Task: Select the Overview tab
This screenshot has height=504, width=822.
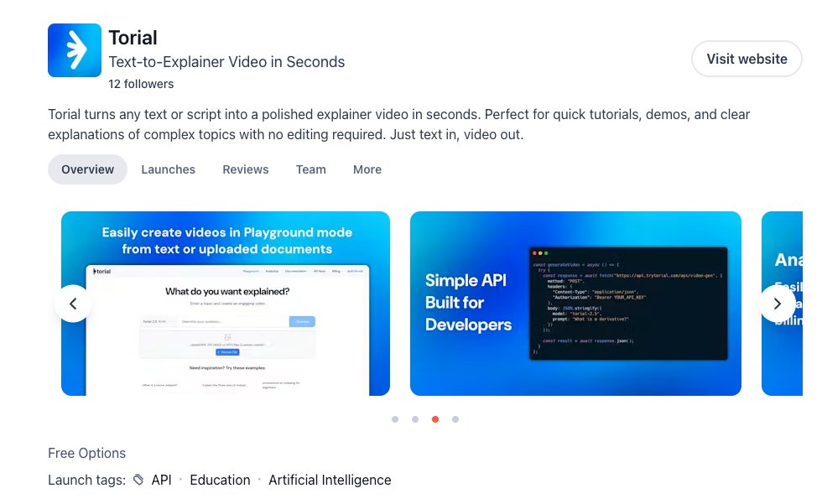Action: pos(87,169)
